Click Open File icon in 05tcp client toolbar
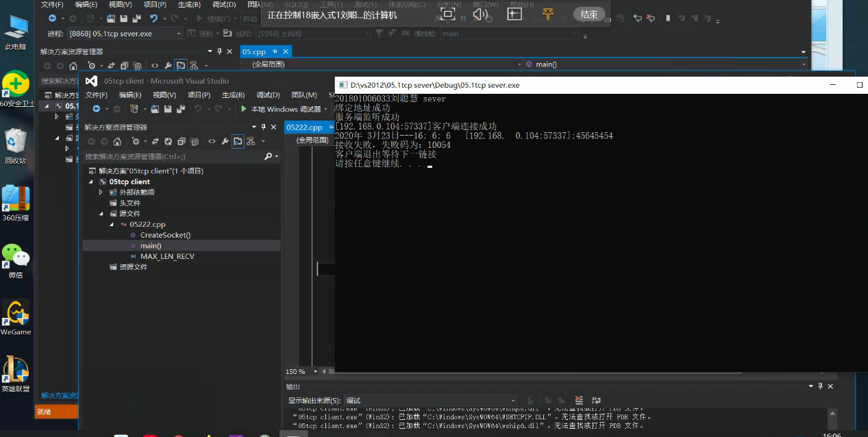 pyautogui.click(x=156, y=109)
